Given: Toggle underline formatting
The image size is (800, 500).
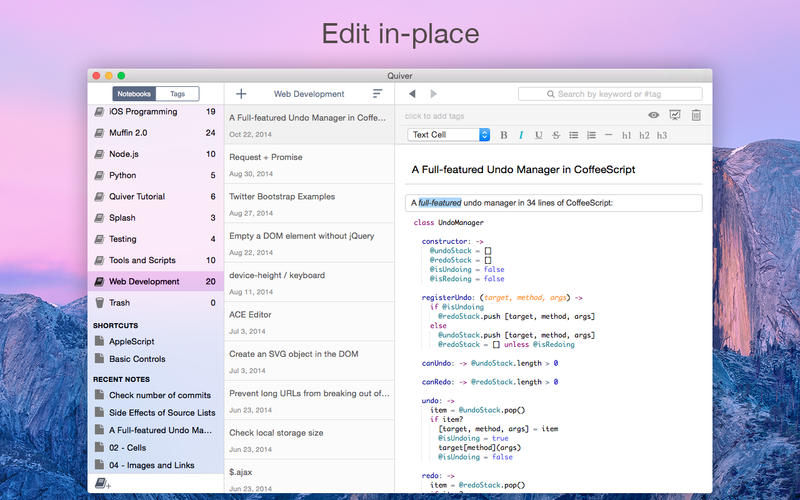Looking at the screenshot, I should [538, 135].
